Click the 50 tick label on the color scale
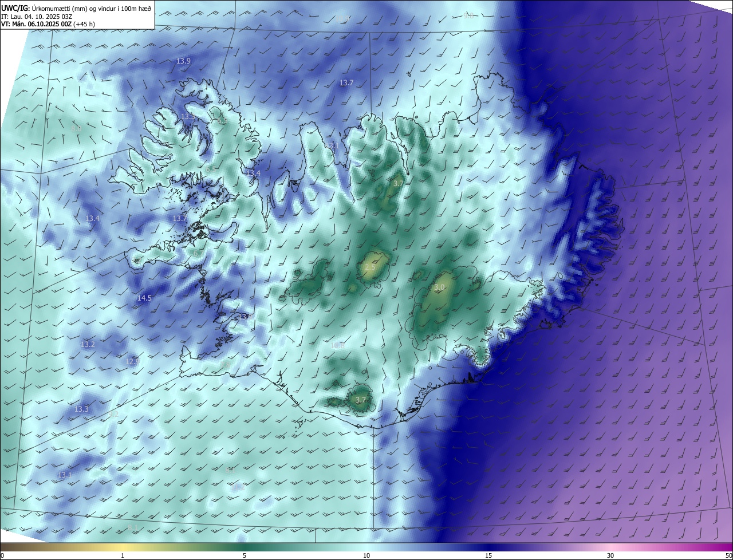 (728, 555)
